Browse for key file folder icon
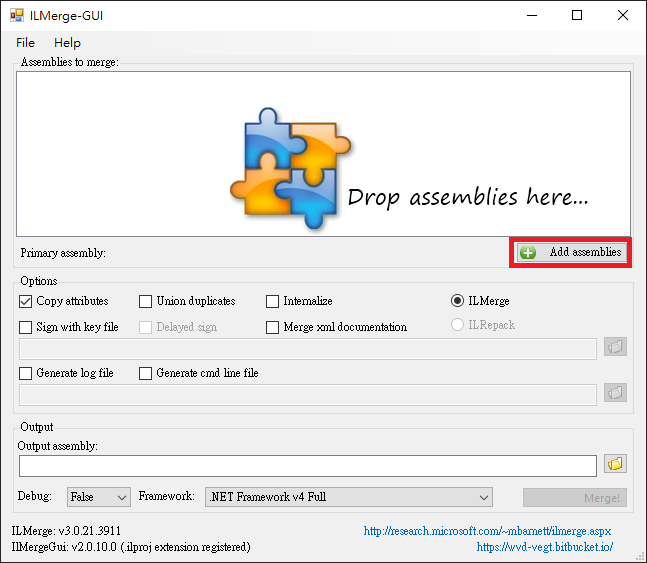Screen dimensions: 647x563 (x=615, y=347)
